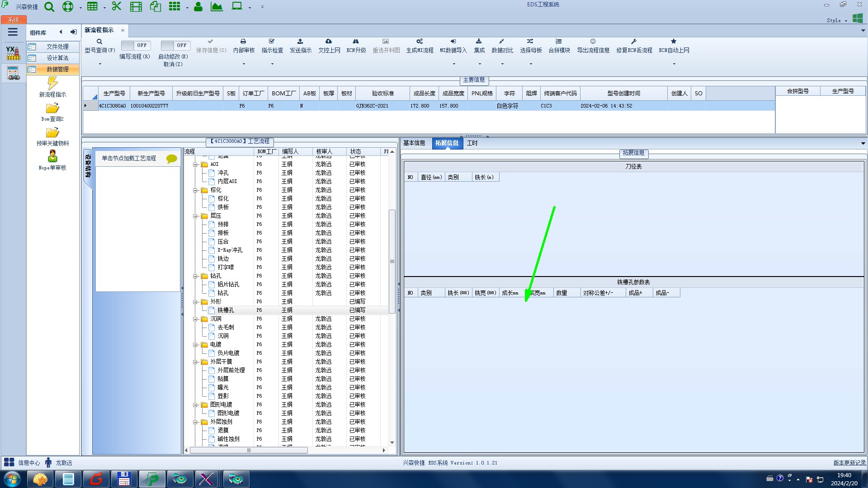Switch to the 拓展信息 tab
The image size is (868, 488).
tap(447, 143)
